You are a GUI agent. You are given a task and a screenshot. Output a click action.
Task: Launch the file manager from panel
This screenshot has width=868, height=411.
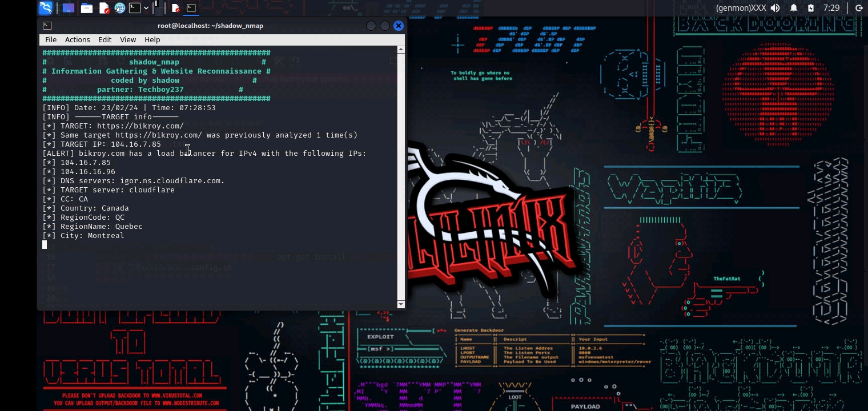(87, 8)
